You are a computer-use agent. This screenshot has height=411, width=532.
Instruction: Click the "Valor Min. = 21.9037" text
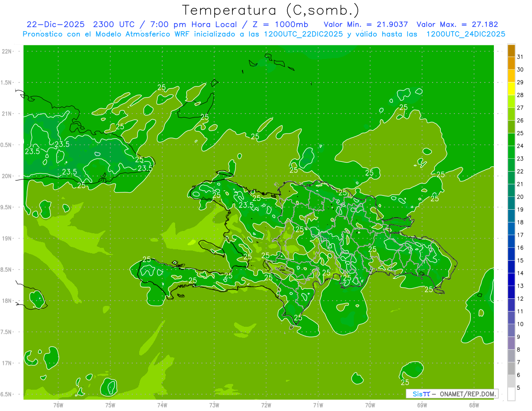[x=366, y=24]
